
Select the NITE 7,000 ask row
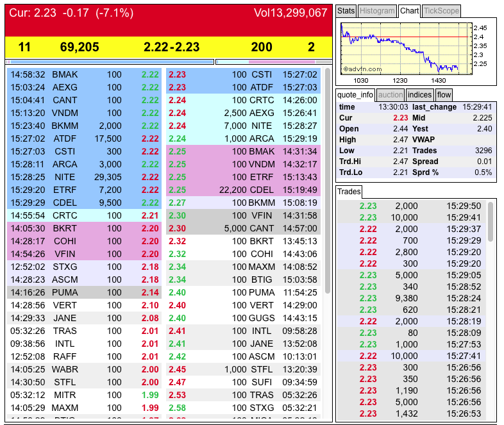(243, 126)
